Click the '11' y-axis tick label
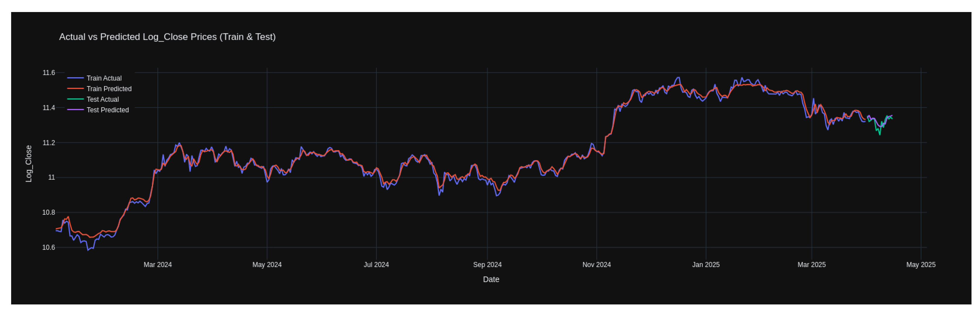This screenshot has height=315, width=980. [51, 177]
